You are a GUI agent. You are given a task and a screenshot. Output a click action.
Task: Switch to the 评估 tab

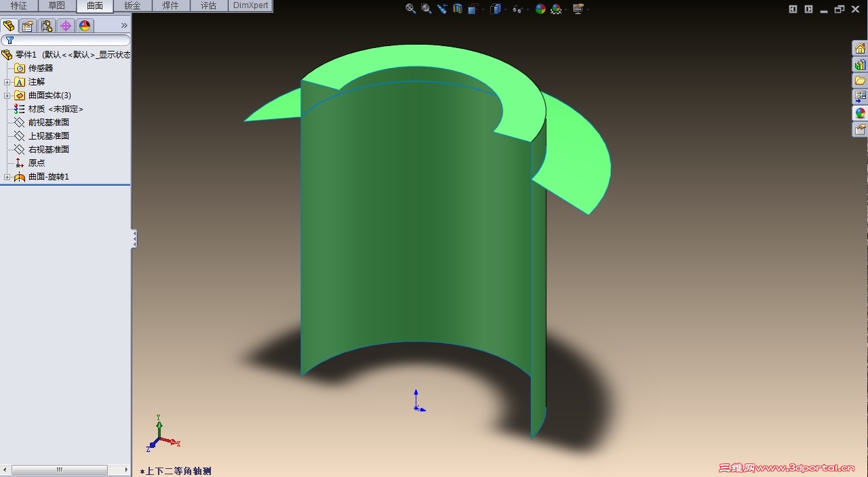tap(209, 6)
